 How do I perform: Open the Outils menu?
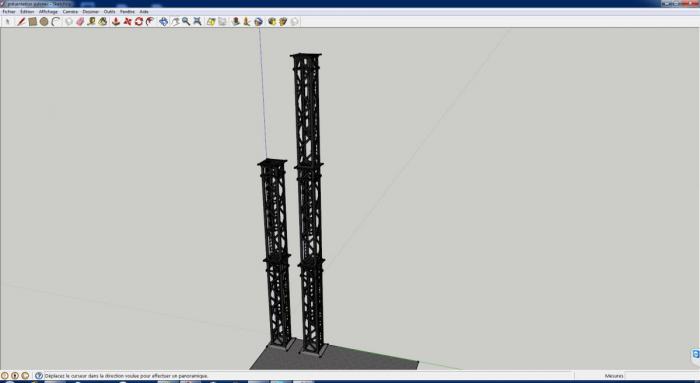coord(109,12)
